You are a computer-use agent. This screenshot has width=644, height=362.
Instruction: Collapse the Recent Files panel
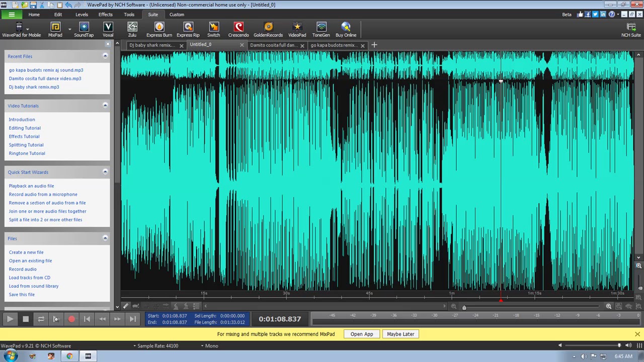[105, 56]
